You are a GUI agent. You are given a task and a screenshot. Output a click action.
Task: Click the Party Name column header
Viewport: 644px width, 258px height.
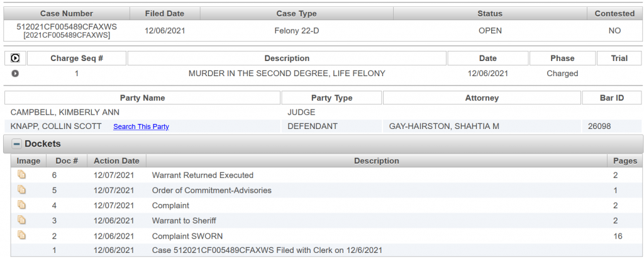coord(142,98)
